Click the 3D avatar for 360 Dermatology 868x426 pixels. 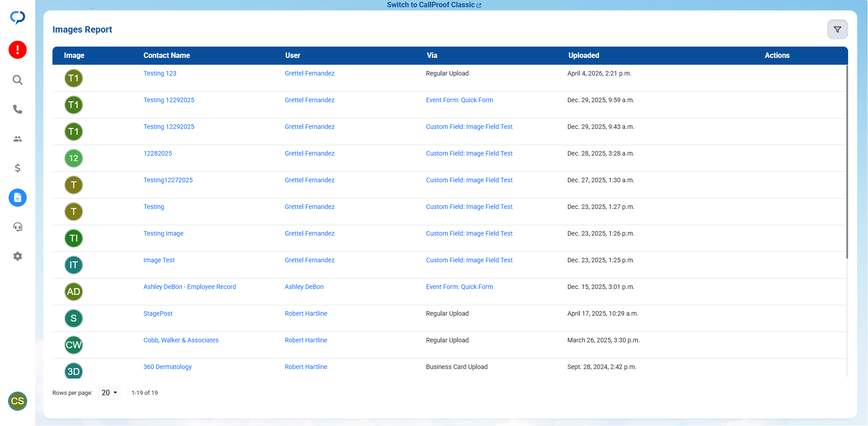click(74, 371)
